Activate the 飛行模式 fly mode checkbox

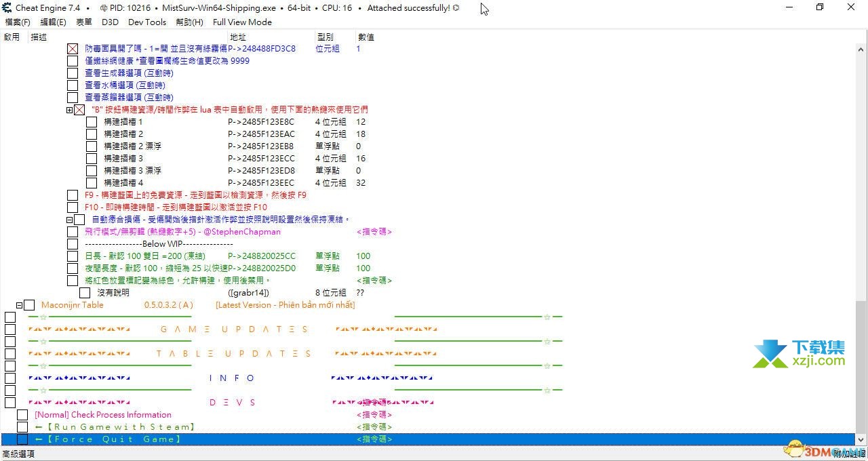tap(73, 232)
